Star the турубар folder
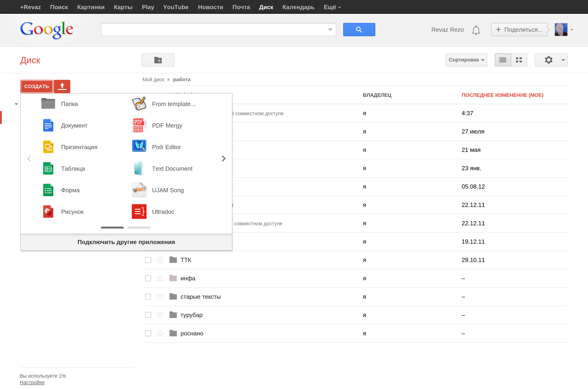 (160, 315)
